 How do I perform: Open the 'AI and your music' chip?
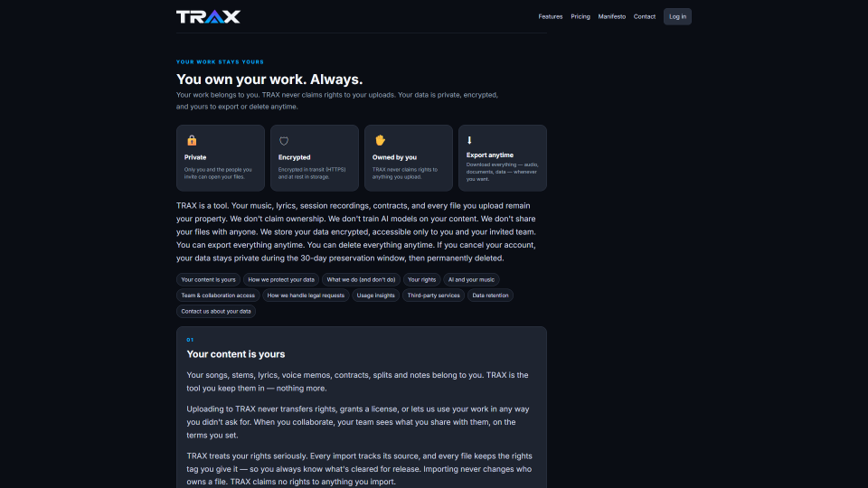(471, 279)
